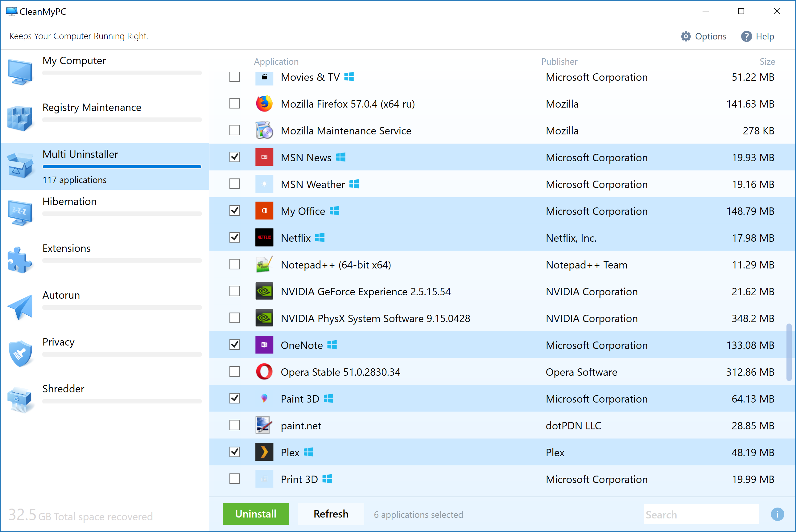796x532 pixels.
Task: Select the Multi Uninstaller section
Action: click(105, 166)
